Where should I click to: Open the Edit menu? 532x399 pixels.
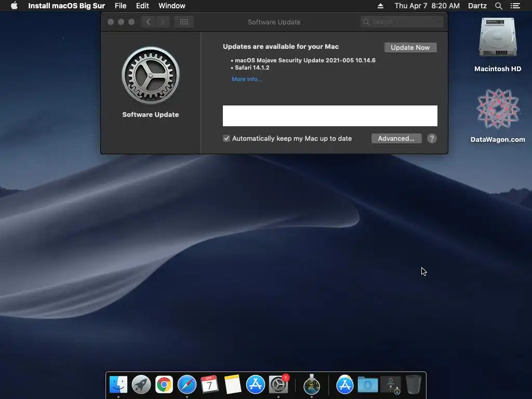[x=142, y=6]
